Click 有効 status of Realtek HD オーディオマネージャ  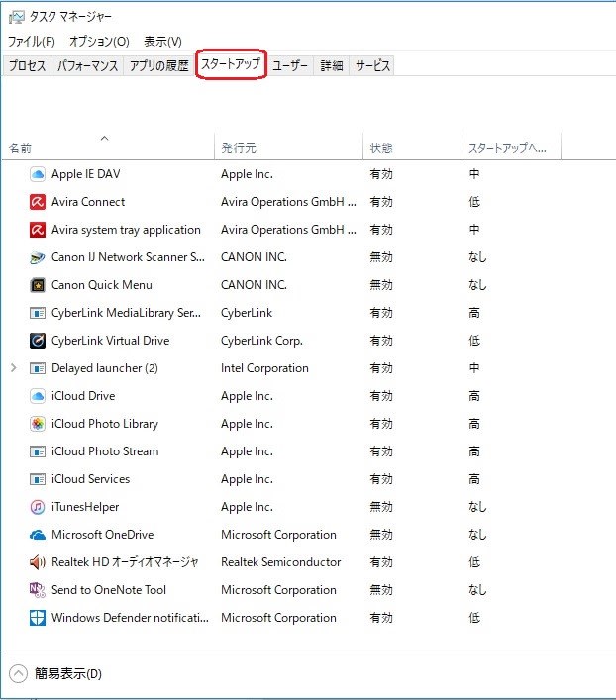pyautogui.click(x=381, y=562)
